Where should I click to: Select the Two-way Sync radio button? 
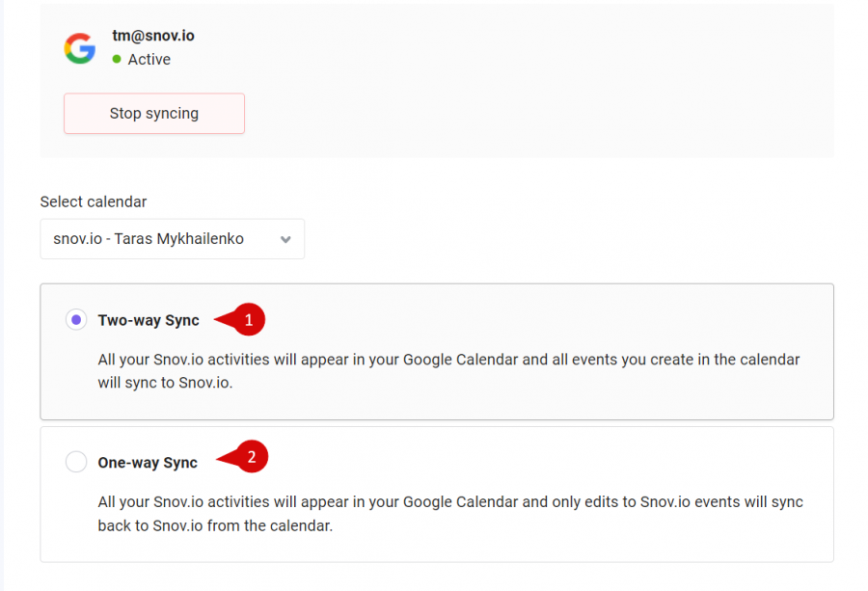coord(76,320)
